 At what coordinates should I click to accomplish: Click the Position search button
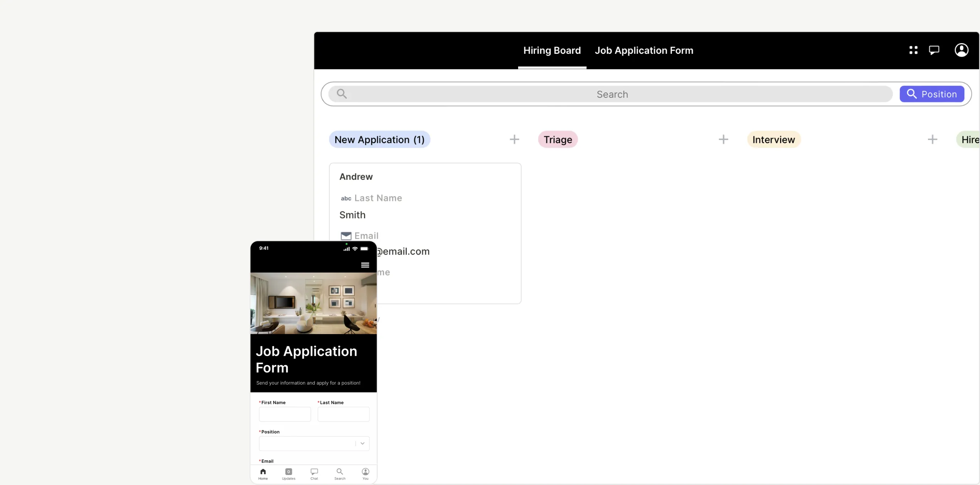pyautogui.click(x=932, y=94)
